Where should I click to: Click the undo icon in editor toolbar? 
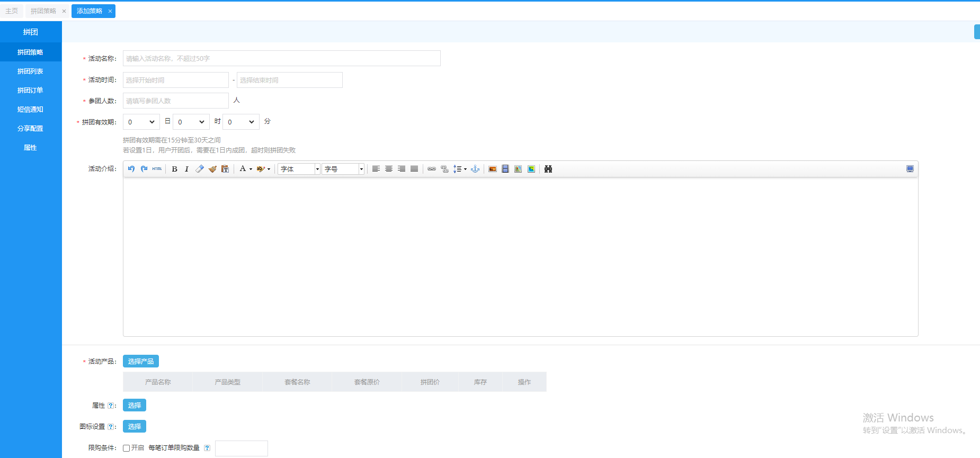[131, 169]
